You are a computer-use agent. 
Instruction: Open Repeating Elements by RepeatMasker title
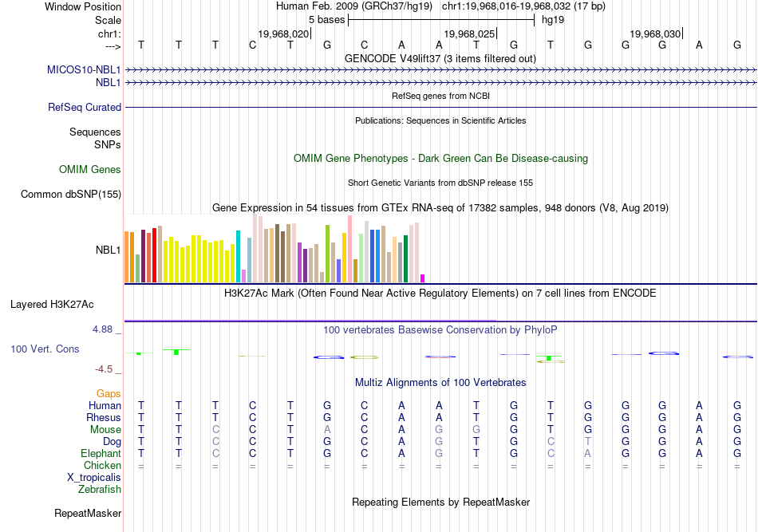tap(441, 502)
